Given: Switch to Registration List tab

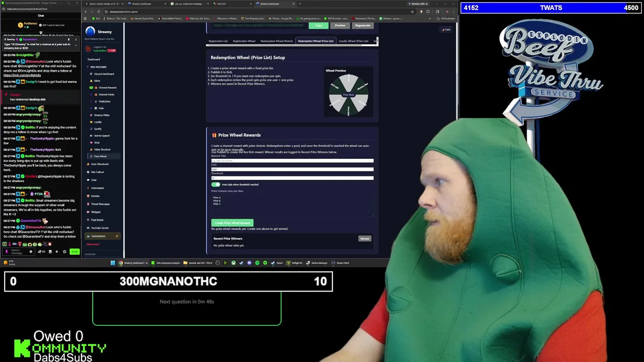Looking at the screenshot, I should pyautogui.click(x=218, y=41).
